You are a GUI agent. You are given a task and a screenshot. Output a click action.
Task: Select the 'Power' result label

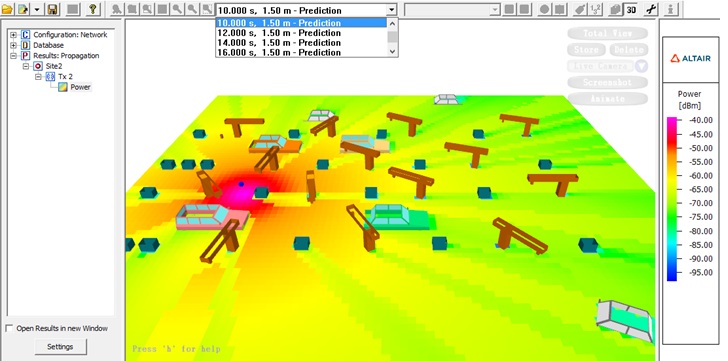[80, 87]
